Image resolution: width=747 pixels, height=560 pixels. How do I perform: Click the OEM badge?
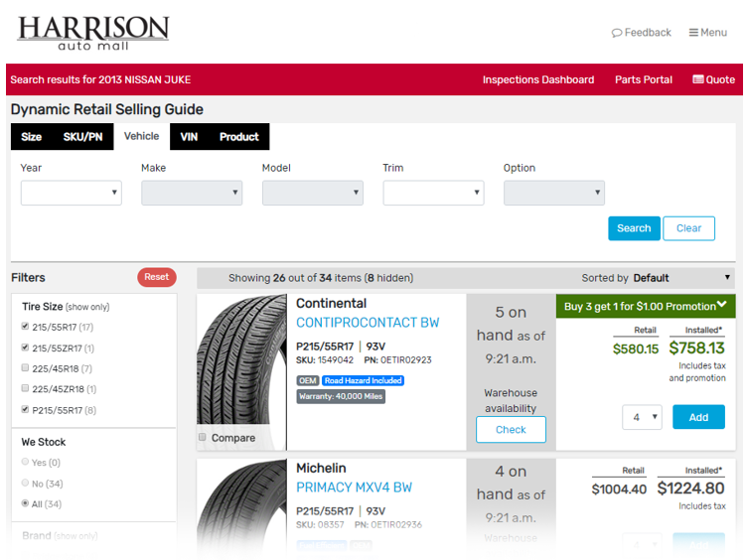point(308,380)
